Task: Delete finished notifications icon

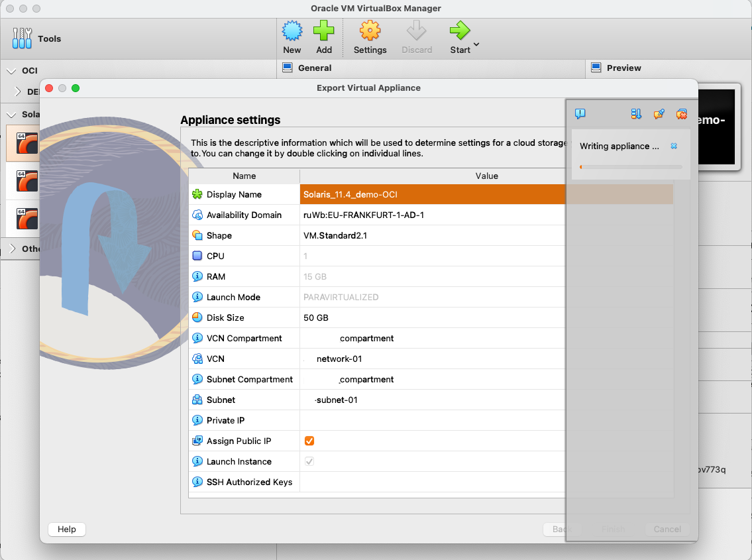Action: point(682,114)
